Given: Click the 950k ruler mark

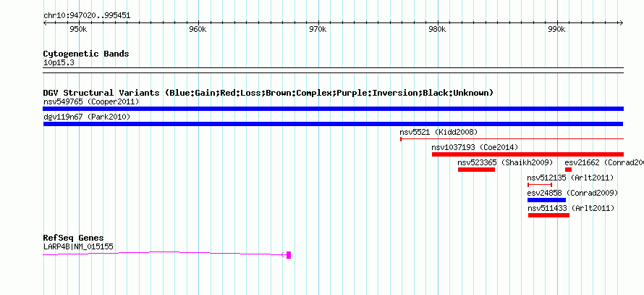Looking at the screenshot, I should point(77,30).
